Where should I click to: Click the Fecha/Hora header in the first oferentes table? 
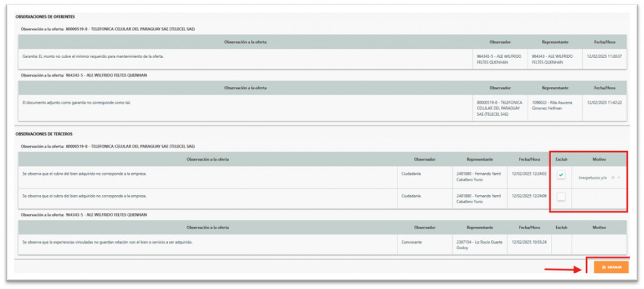click(604, 42)
